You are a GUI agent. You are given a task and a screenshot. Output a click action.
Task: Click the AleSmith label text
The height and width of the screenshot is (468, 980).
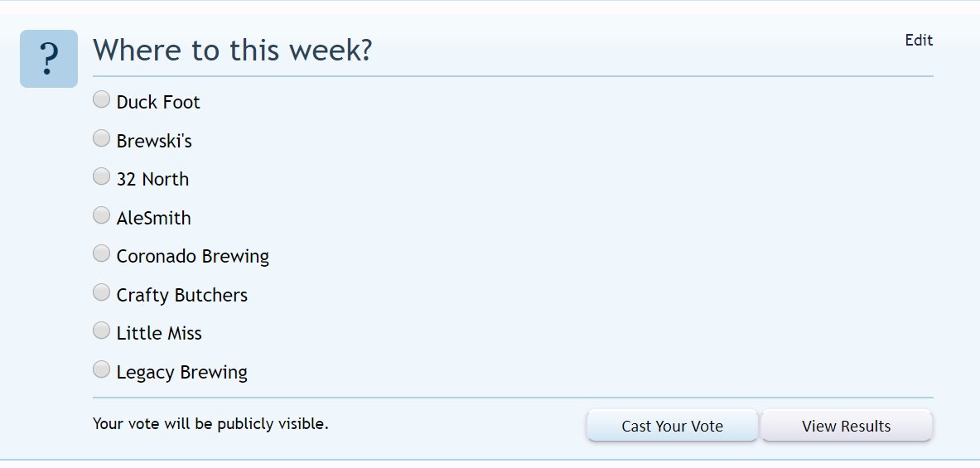point(154,218)
